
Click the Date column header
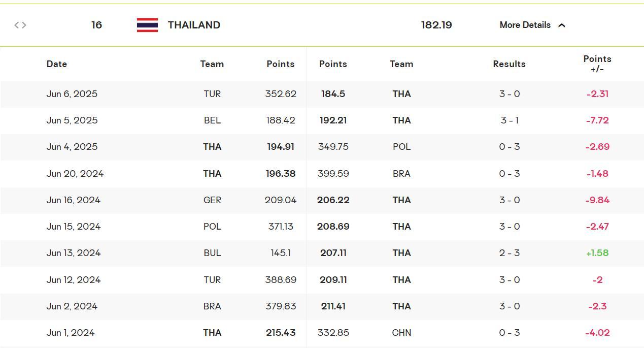[57, 64]
